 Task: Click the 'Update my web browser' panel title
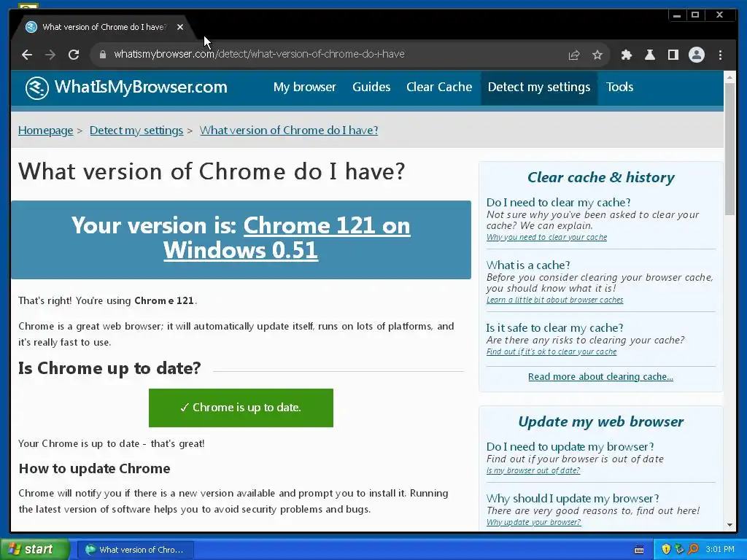(601, 422)
